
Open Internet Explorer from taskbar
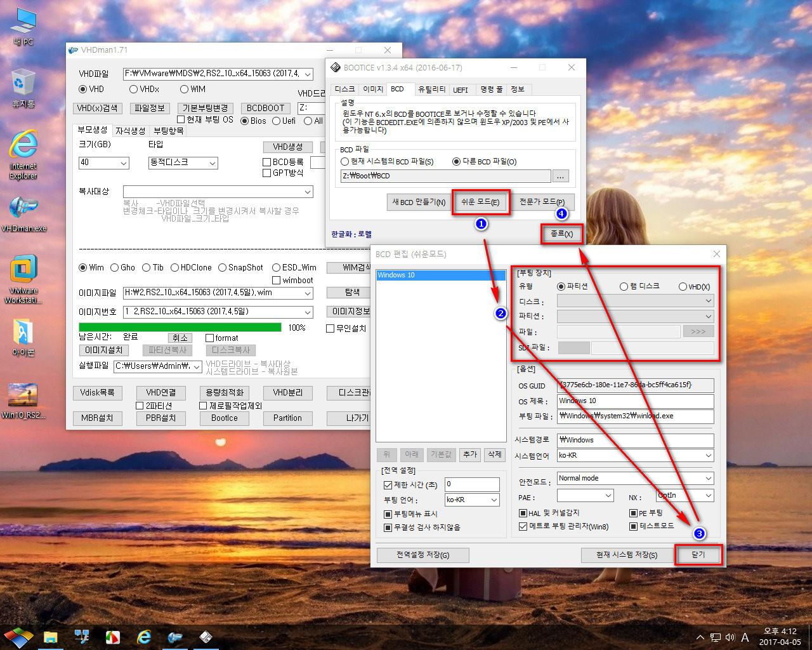click(144, 637)
